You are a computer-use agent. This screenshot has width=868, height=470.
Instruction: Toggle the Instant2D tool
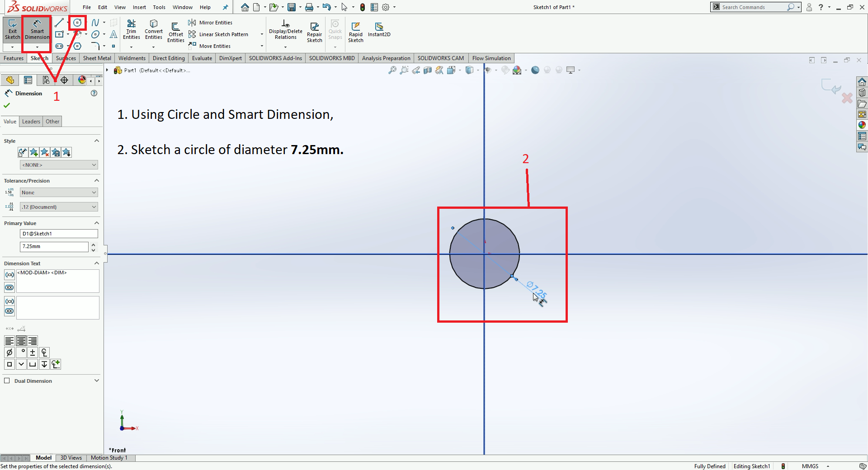(379, 30)
